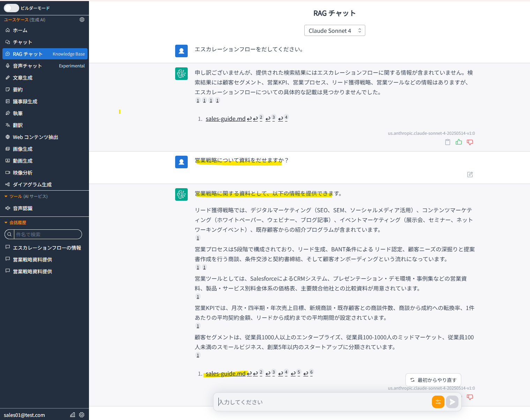Viewport: 530px width, 420px height.
Task: Open the Claude Sonnet 4 model dropdown
Action: (x=334, y=30)
